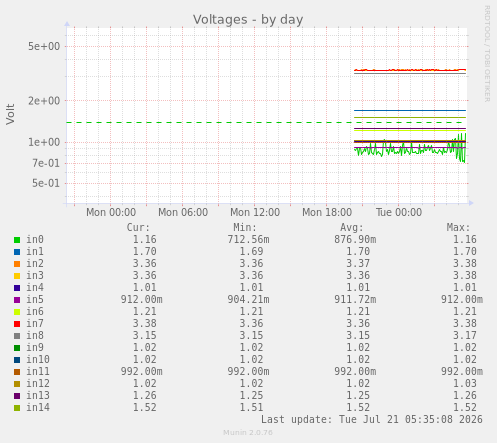The width and height of the screenshot is (497, 443).
Task: Select the 'in1' legend label
Action: pyautogui.click(x=35, y=251)
